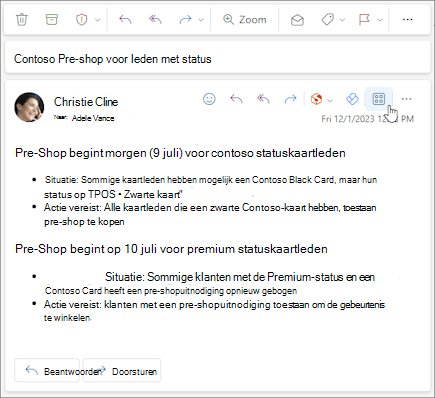Delete the email with the trash icon
This screenshot has width=435, height=398.
22,19
